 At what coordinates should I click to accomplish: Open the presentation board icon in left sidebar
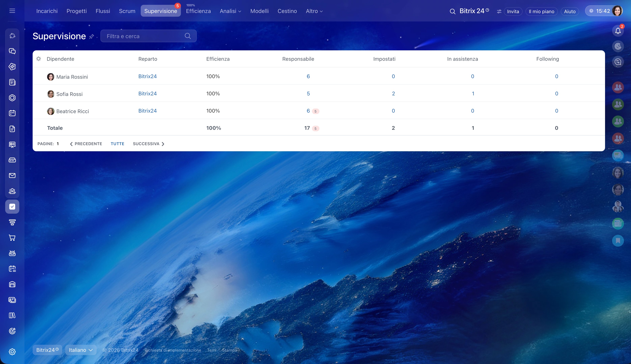pyautogui.click(x=12, y=144)
